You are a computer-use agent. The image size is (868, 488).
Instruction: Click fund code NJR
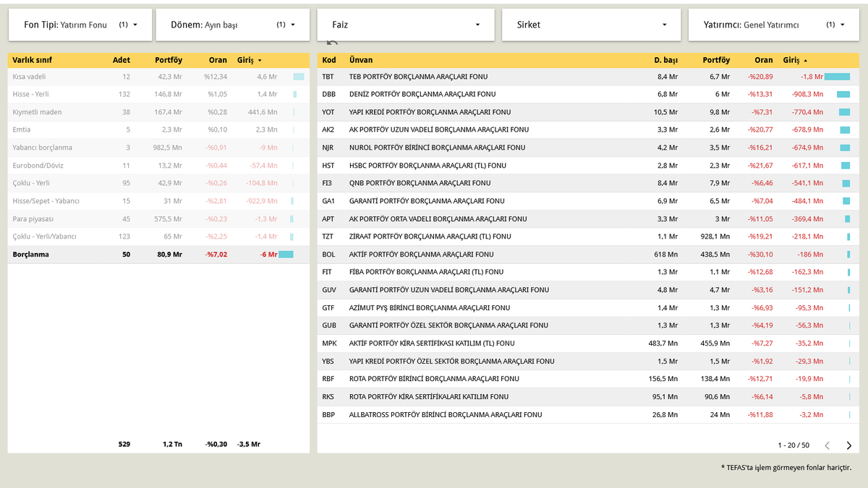pos(328,147)
